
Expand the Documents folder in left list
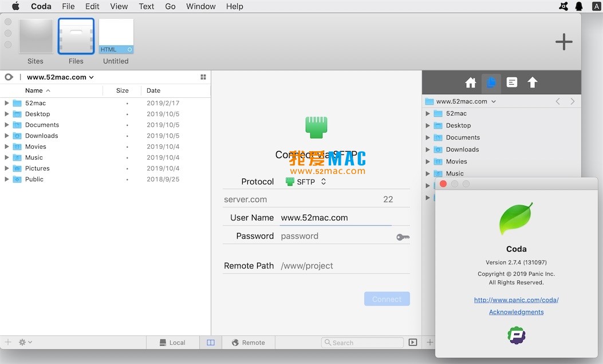(6, 125)
